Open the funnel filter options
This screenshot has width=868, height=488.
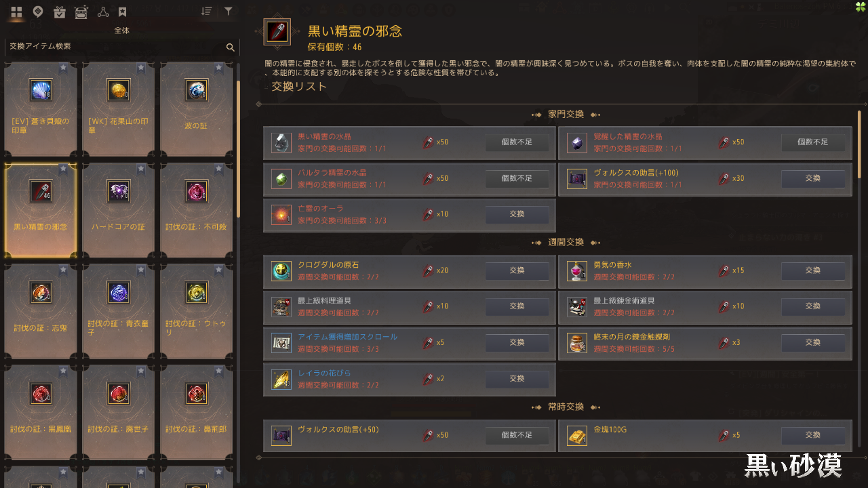click(x=229, y=12)
